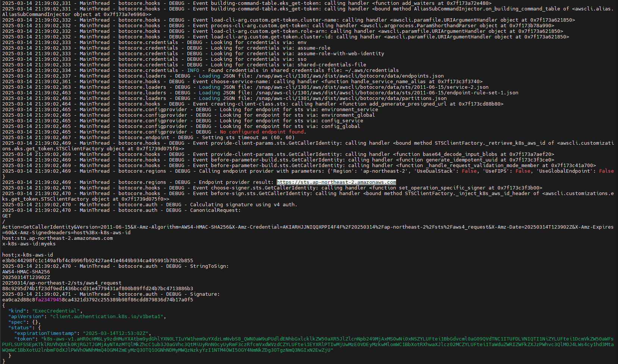This screenshot has width=618, height=364.
Task: Click the host:sts.ap-northeast-2.amazonaws.com header line
Action: pos(57,238)
